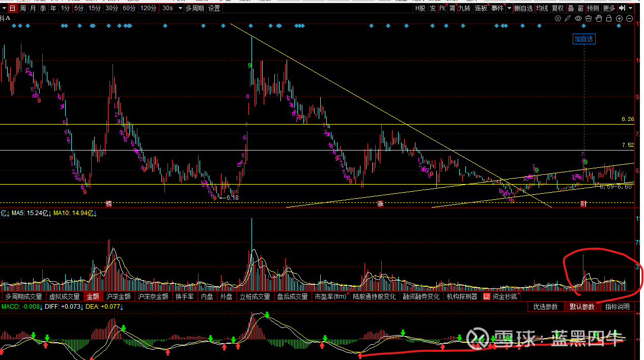This screenshot has width=644, height=360.
Task: Switch to 虚拟成交量 indicator tab
Action: 64,296
